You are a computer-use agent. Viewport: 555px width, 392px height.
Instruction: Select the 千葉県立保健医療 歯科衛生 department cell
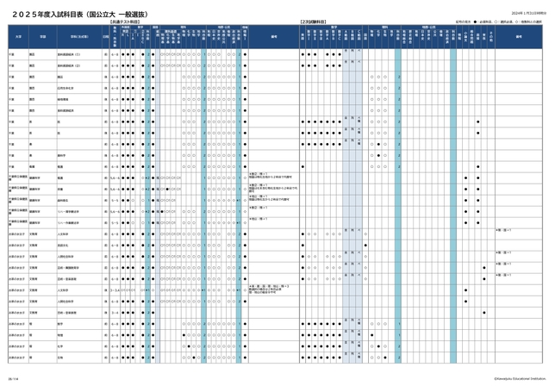(x=63, y=199)
